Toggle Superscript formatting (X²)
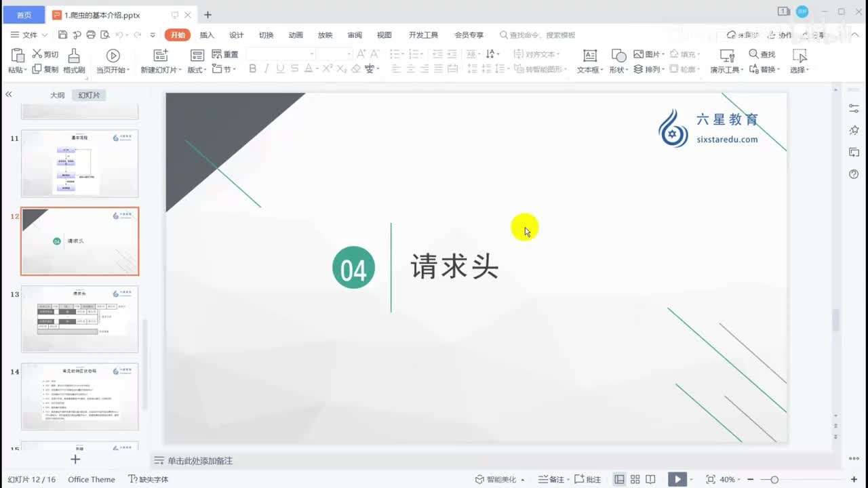This screenshot has height=488, width=868. pyautogui.click(x=328, y=68)
